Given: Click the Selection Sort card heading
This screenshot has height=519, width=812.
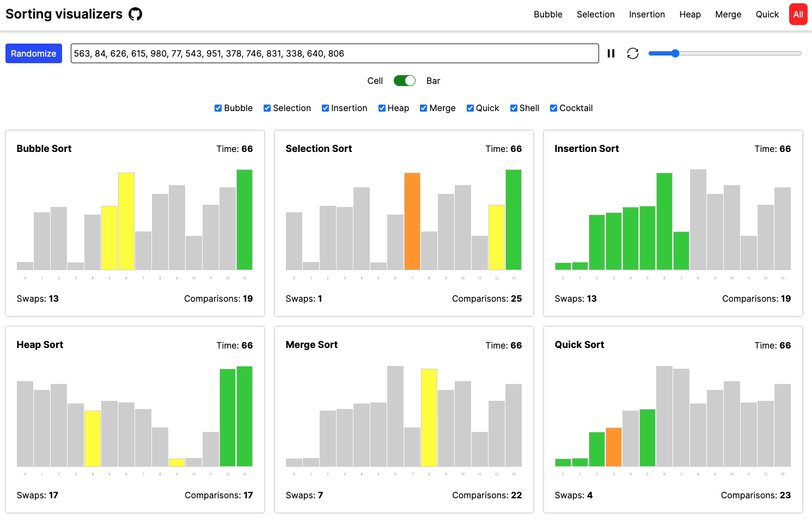Looking at the screenshot, I should [319, 149].
